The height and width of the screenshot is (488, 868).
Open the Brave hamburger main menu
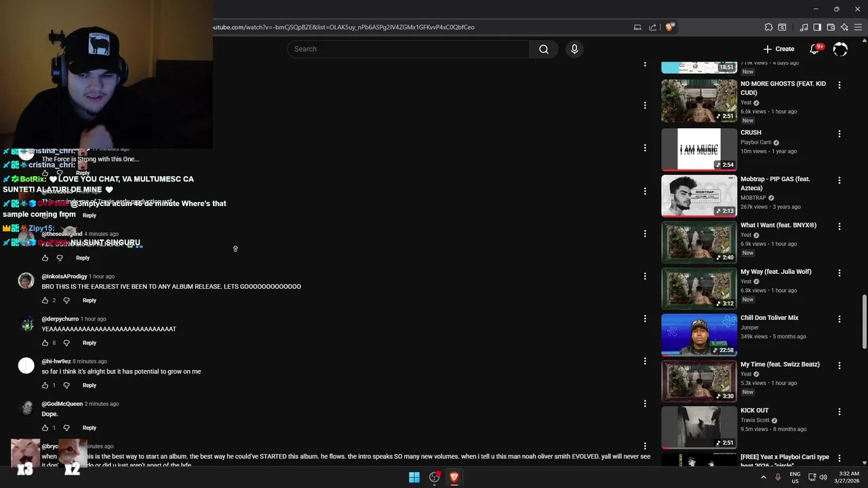click(x=858, y=27)
